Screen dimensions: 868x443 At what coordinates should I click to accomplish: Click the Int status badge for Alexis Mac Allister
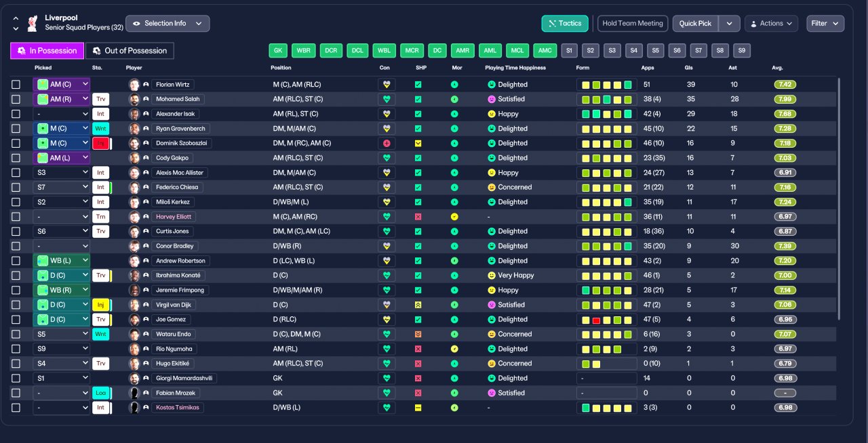pyautogui.click(x=100, y=173)
